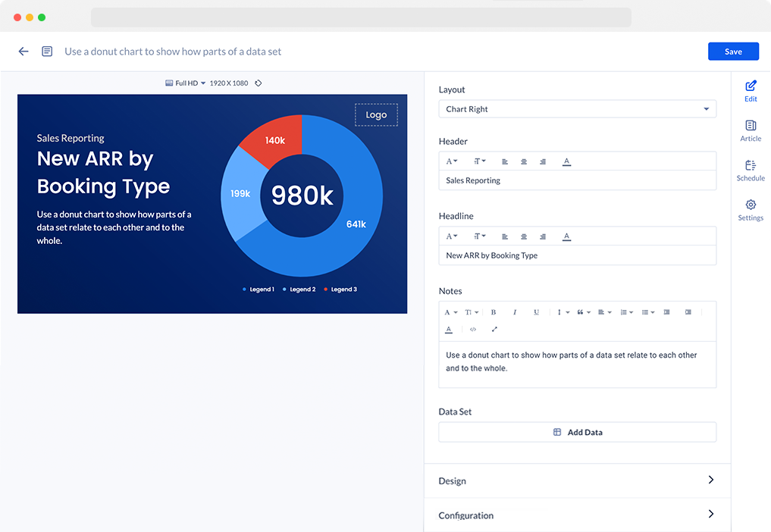The height and width of the screenshot is (532, 771).
Task: Toggle italic in the Notes toolbar
Action: tap(515, 312)
